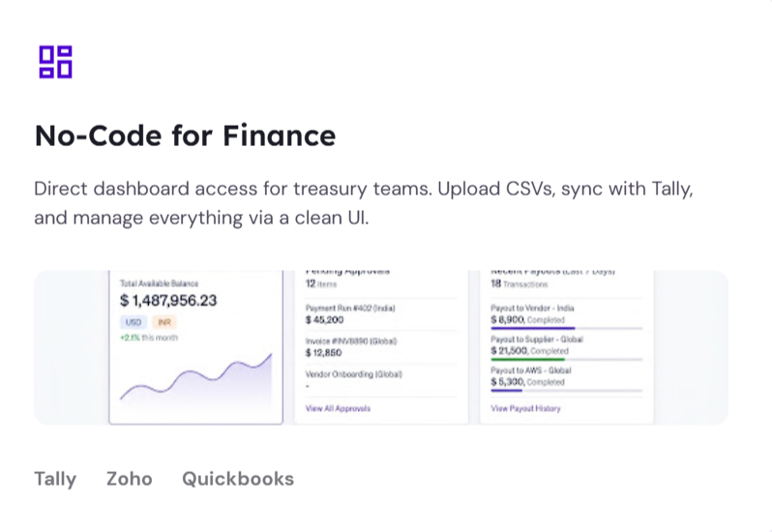Open the View Payout History link
This screenshot has height=532, width=772.
pos(525,408)
